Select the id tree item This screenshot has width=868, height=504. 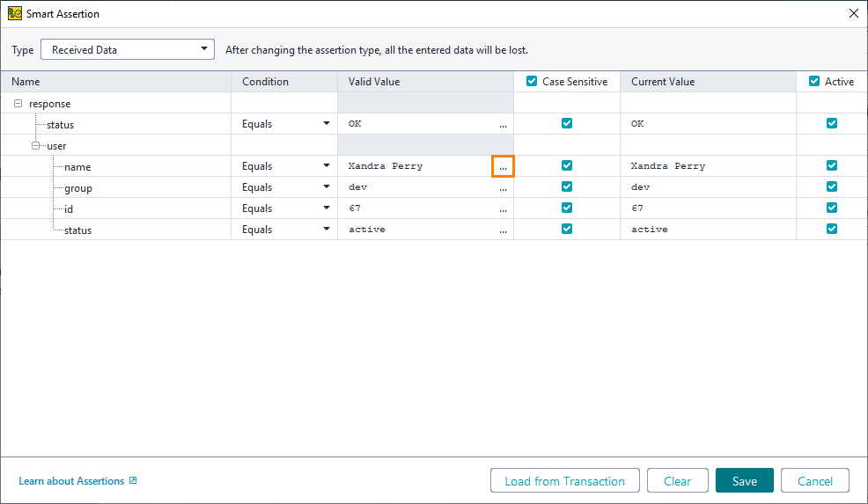tap(69, 209)
